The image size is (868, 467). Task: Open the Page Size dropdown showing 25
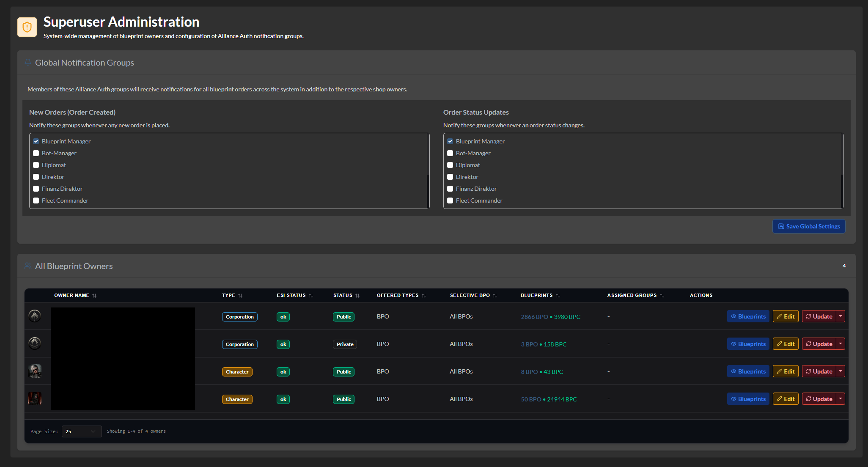point(82,431)
